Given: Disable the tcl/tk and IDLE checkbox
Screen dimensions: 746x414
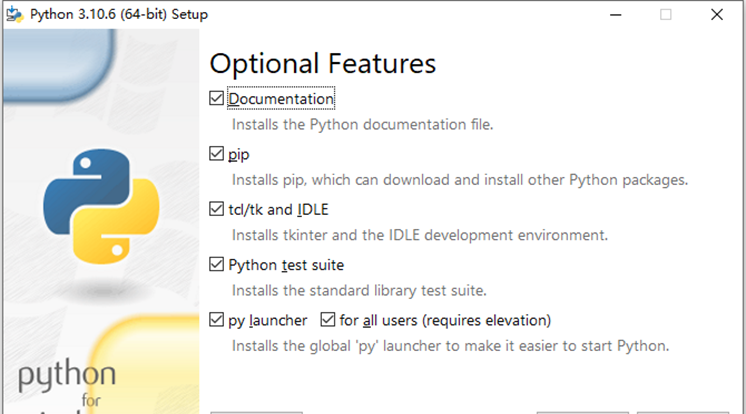Looking at the screenshot, I should coord(216,209).
